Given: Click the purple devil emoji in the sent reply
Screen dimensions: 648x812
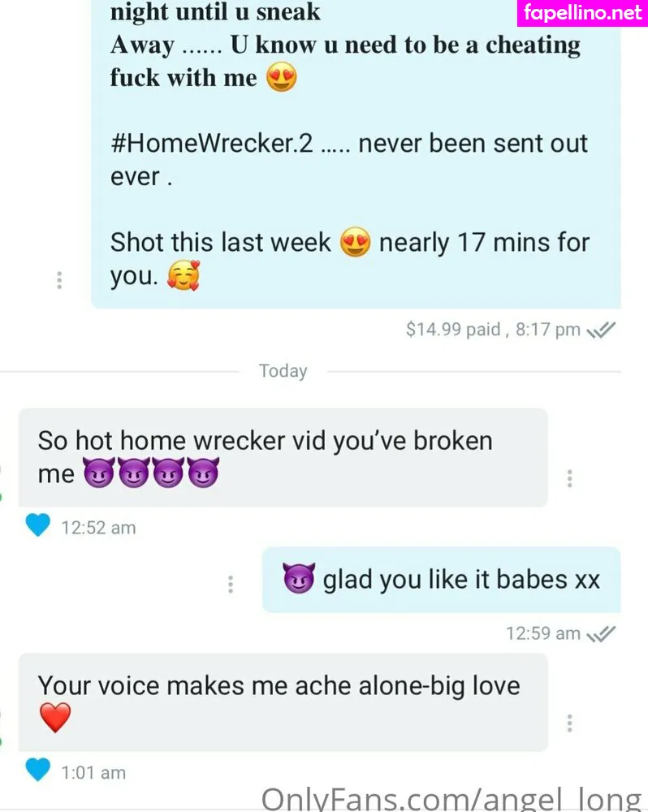Looking at the screenshot, I should (x=299, y=578).
